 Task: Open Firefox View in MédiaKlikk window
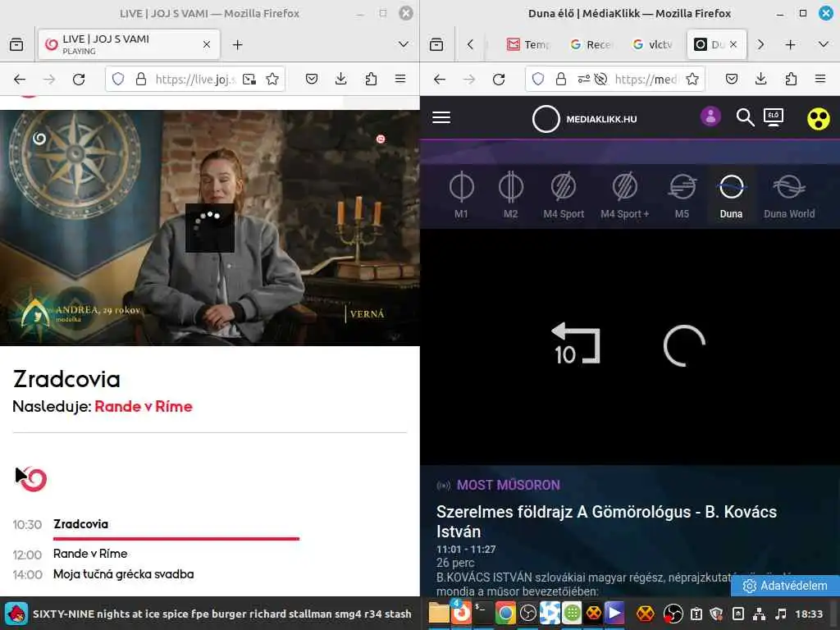(436, 44)
